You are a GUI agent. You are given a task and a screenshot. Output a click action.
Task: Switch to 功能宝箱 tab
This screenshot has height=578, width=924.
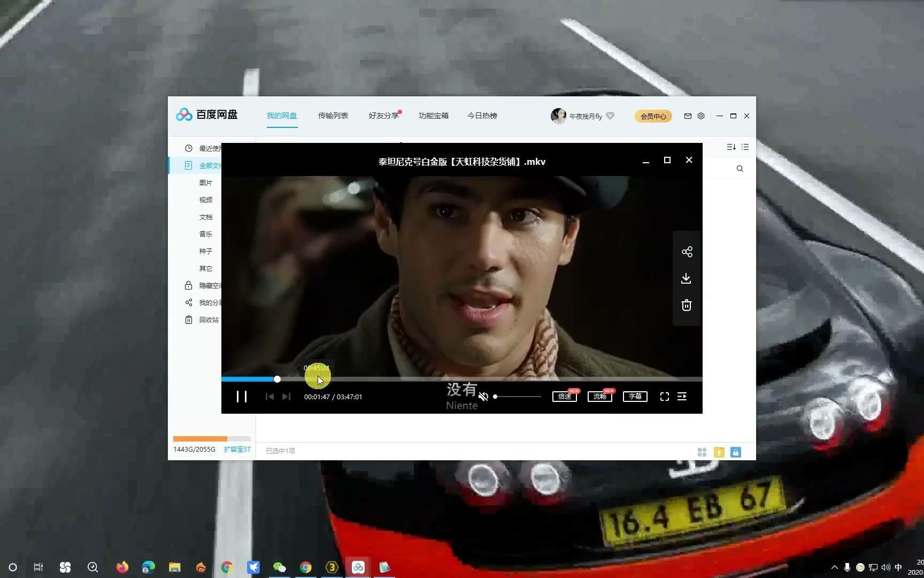434,116
